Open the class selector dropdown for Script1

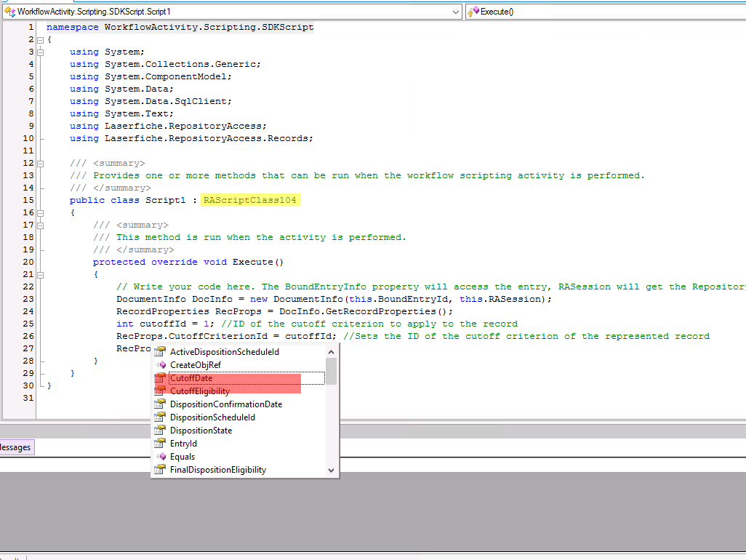click(455, 12)
